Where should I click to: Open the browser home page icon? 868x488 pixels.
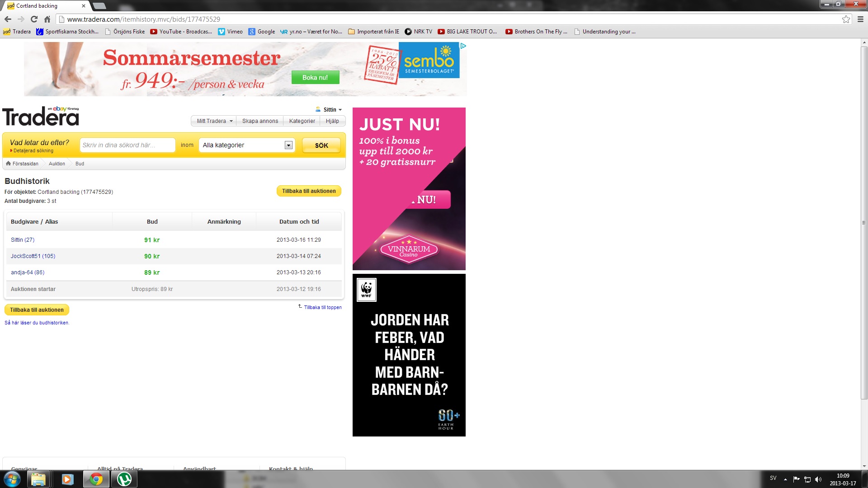click(47, 19)
